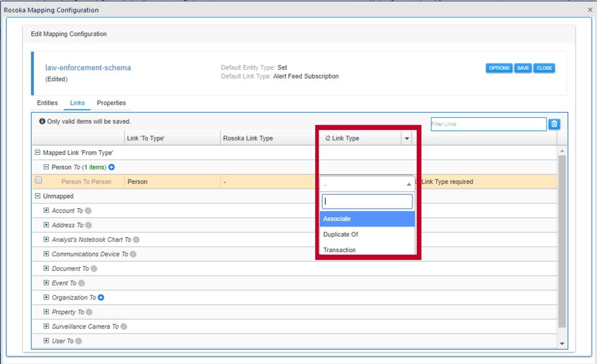Switch to the Entities tab

tap(46, 103)
